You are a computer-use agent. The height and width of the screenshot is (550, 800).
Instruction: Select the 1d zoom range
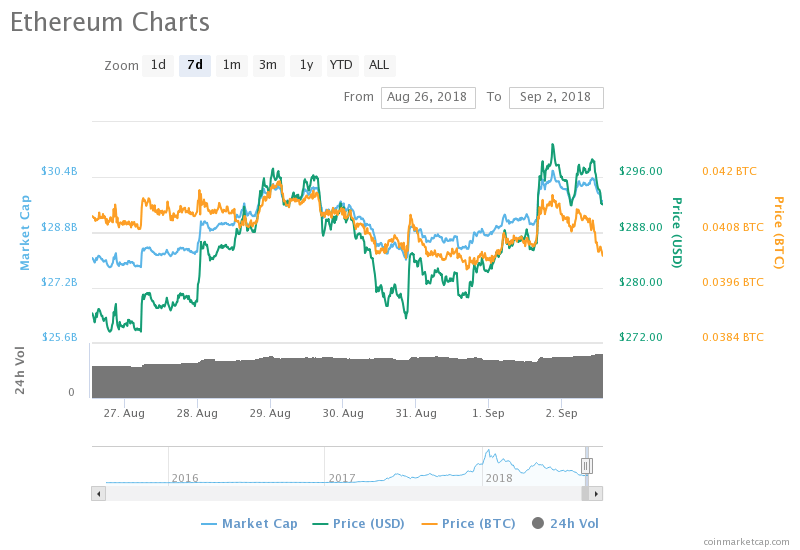158,65
